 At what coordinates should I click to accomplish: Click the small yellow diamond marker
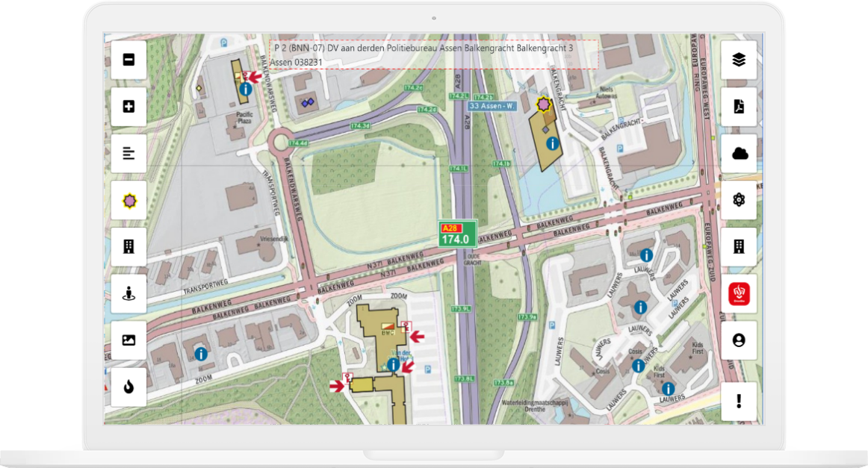(199, 88)
